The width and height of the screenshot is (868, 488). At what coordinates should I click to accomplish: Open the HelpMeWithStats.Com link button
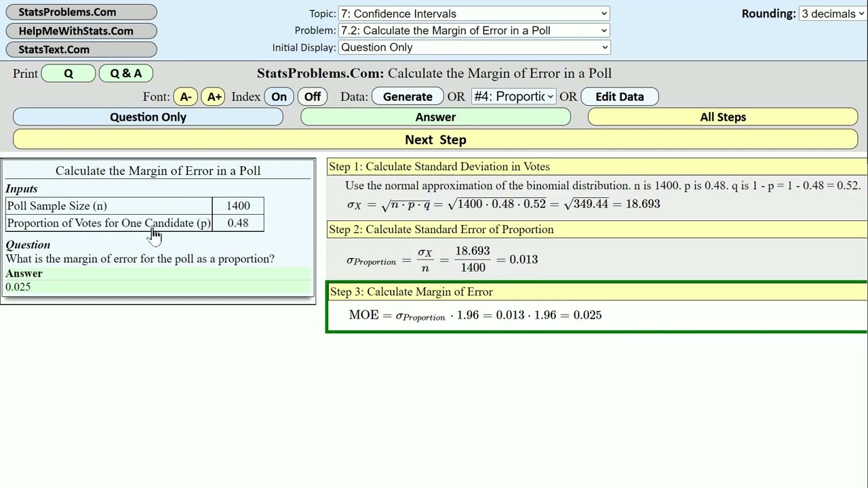[x=81, y=30]
